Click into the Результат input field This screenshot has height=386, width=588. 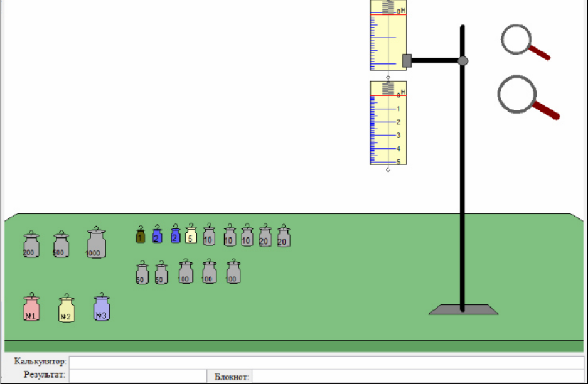137,376
